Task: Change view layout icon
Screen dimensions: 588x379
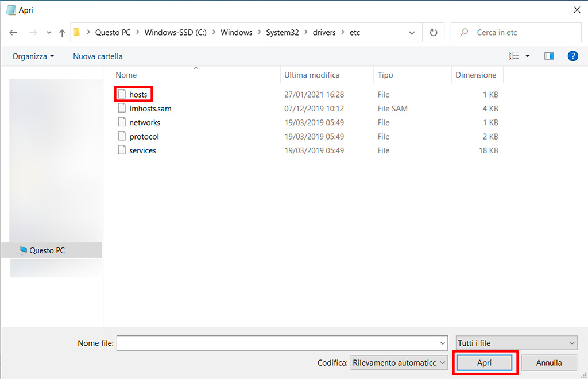Action: [514, 56]
